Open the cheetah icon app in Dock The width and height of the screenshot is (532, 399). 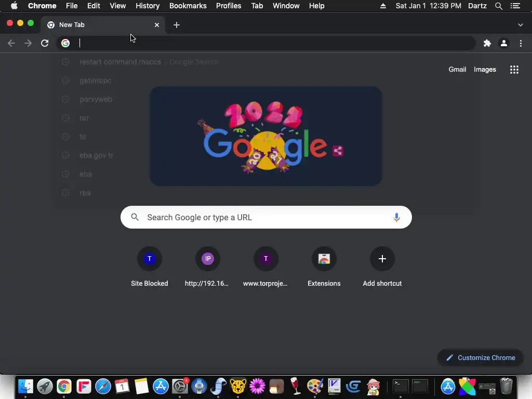[238, 386]
